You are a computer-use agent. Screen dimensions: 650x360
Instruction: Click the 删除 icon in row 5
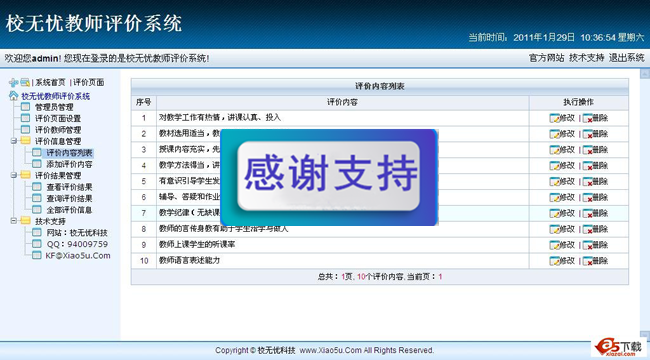click(x=587, y=182)
